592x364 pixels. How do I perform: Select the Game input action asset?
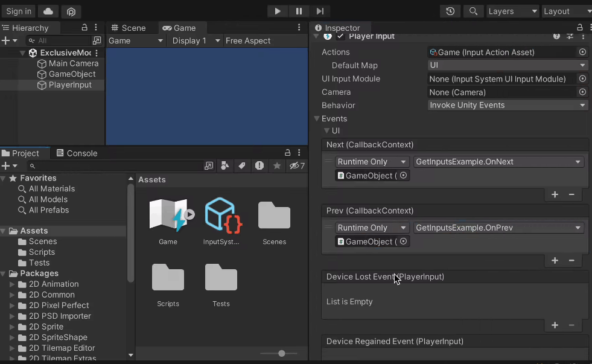(168, 221)
